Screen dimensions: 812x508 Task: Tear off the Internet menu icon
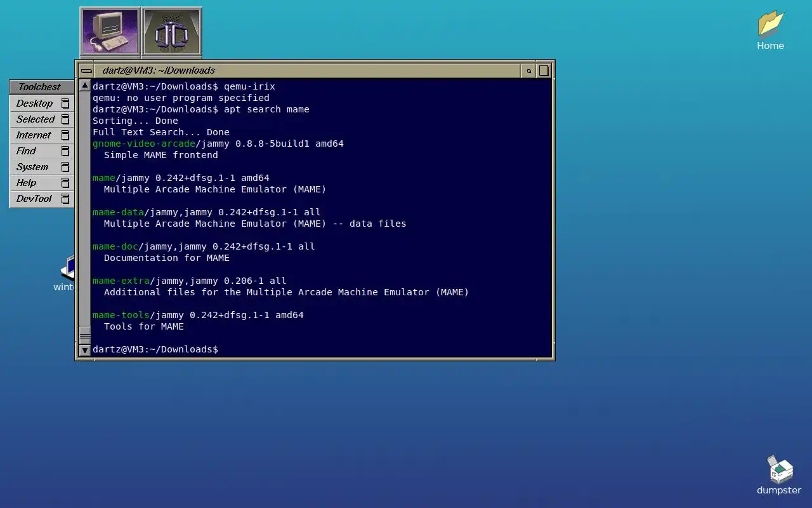click(65, 135)
